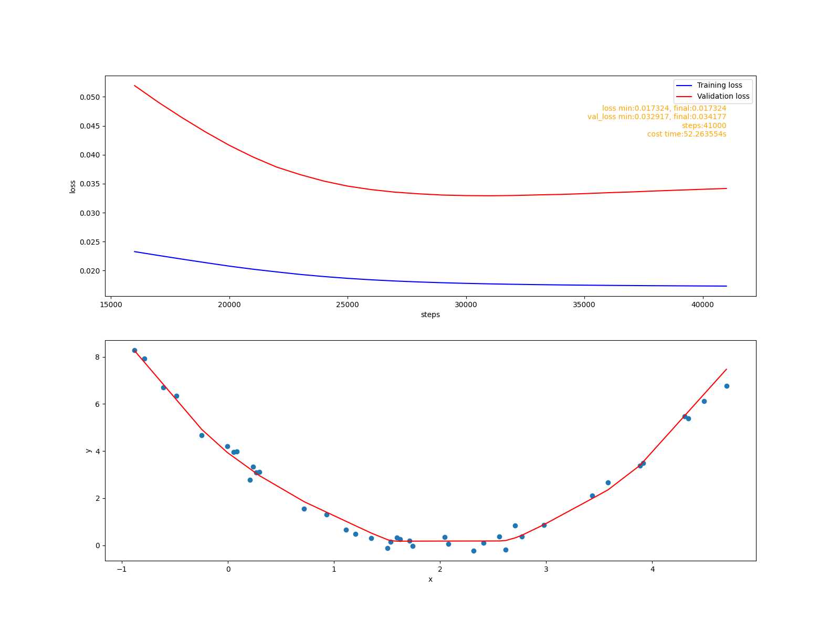Click the 0.040 tick on the loss axis
840x630 pixels.
point(90,155)
